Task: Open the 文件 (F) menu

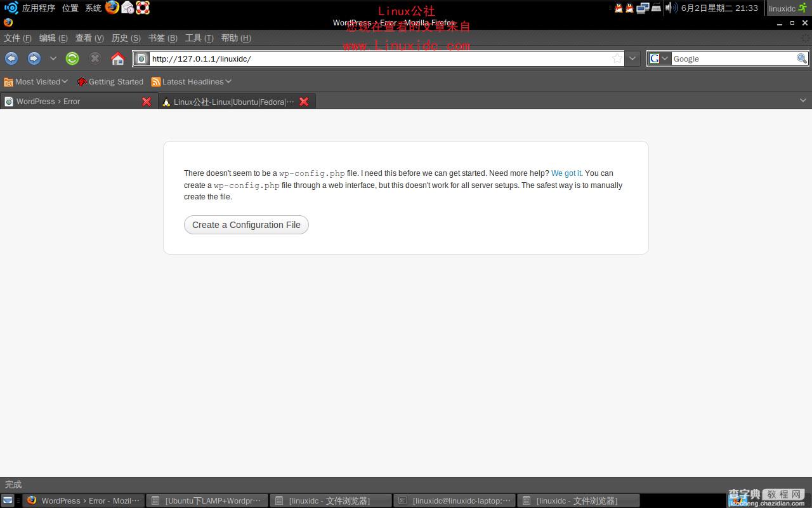Action: [x=18, y=38]
